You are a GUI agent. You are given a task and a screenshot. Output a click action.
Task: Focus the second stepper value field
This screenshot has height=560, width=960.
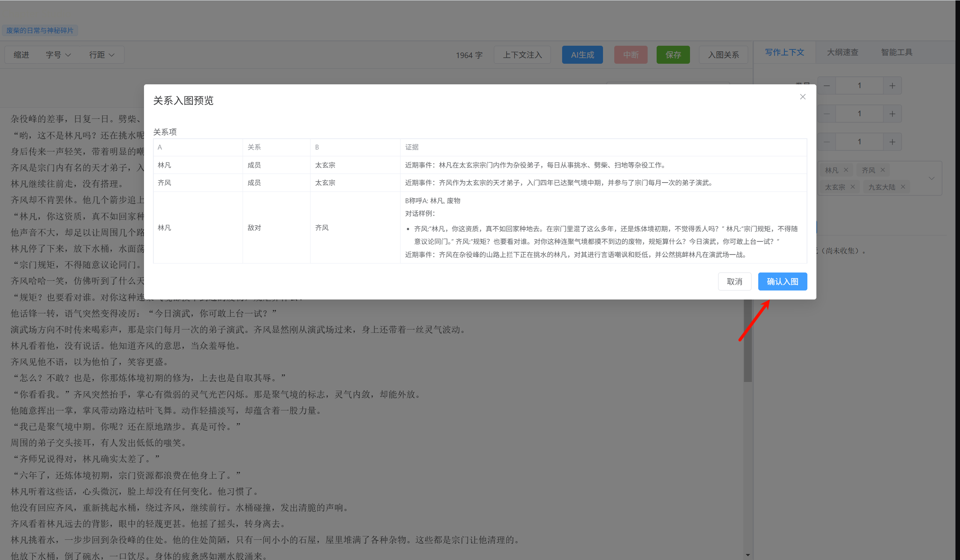(x=859, y=114)
